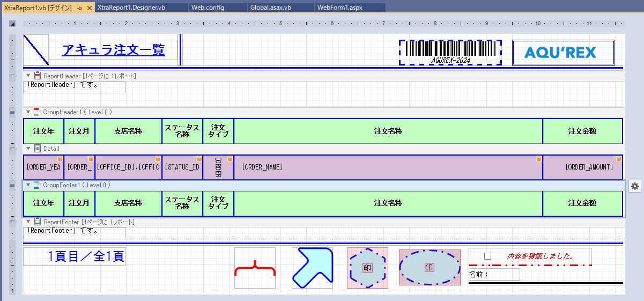644x301 pixels.
Task: Click the ReportFooter band icon
Action: coord(38,222)
